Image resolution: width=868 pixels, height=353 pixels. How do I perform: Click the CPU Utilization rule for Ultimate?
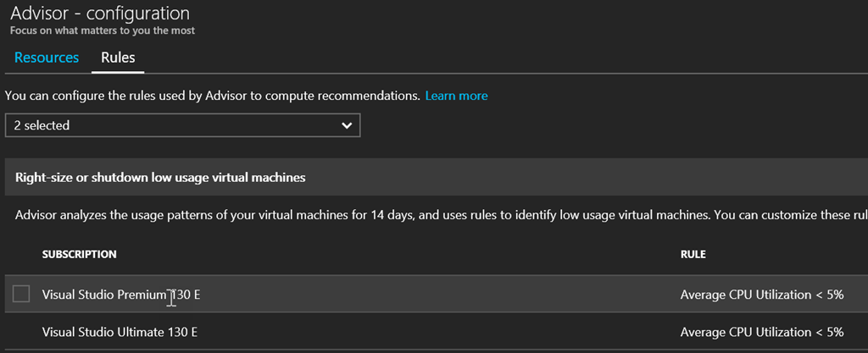pyautogui.click(x=761, y=332)
